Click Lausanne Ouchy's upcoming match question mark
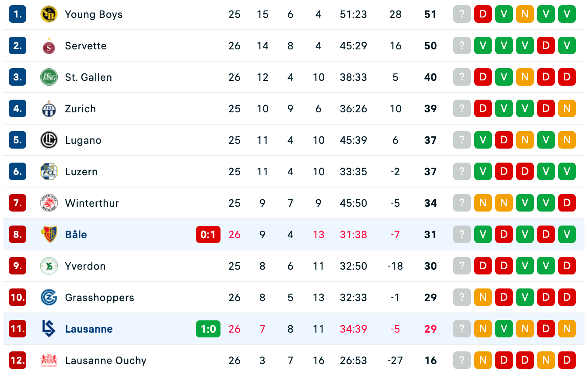 point(462,361)
